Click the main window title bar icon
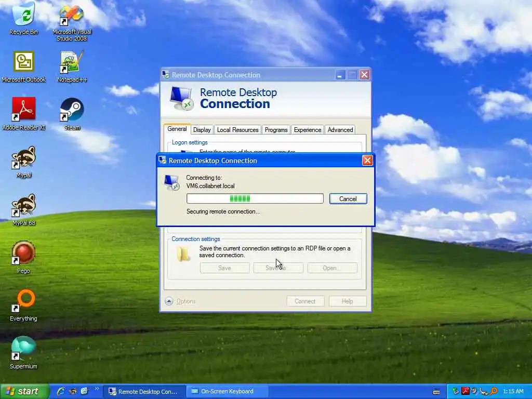Viewport: 532px width, 399px height. point(166,75)
